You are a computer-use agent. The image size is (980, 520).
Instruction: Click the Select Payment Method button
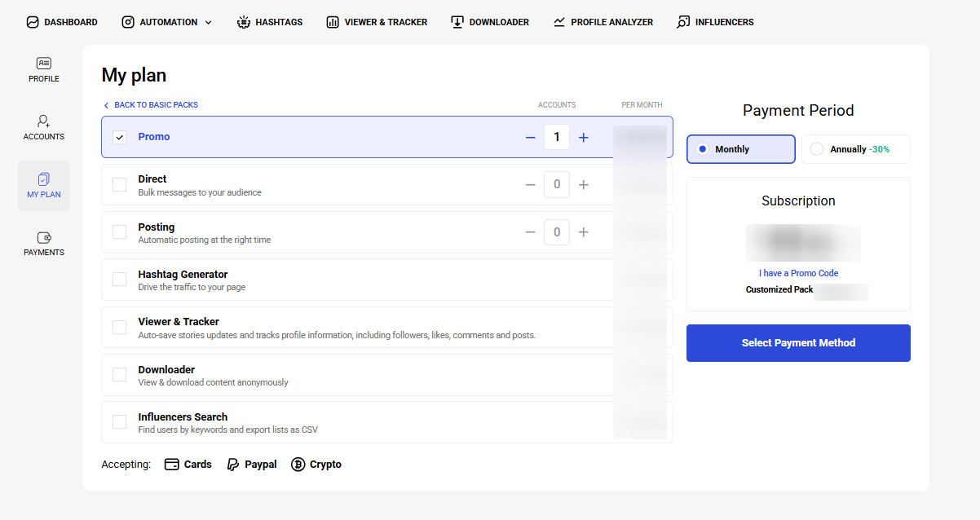[x=798, y=343]
